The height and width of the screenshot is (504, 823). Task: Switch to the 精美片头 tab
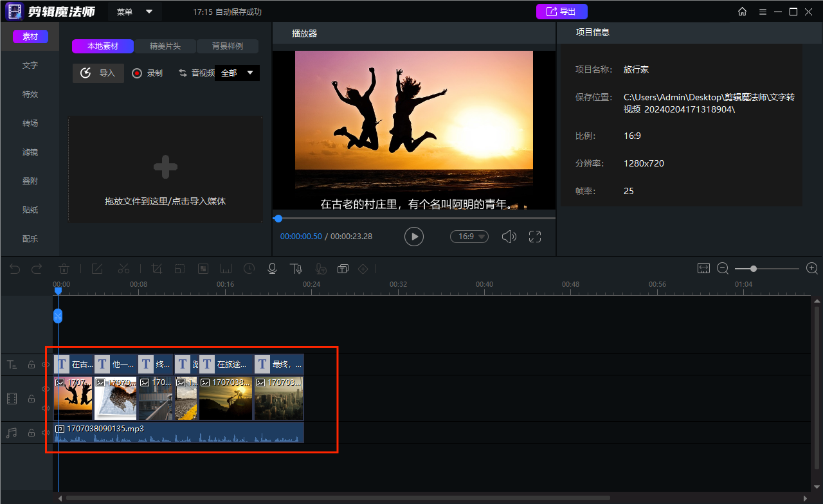tap(165, 46)
